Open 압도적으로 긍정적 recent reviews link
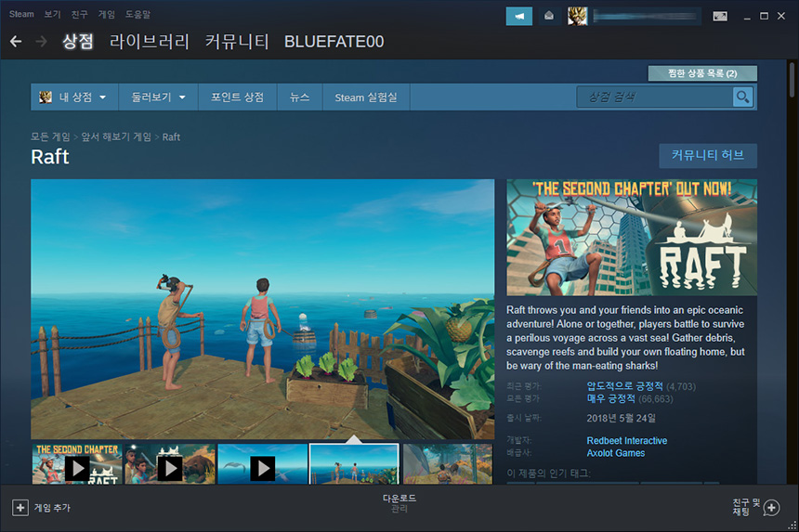The image size is (799, 532). [624, 386]
